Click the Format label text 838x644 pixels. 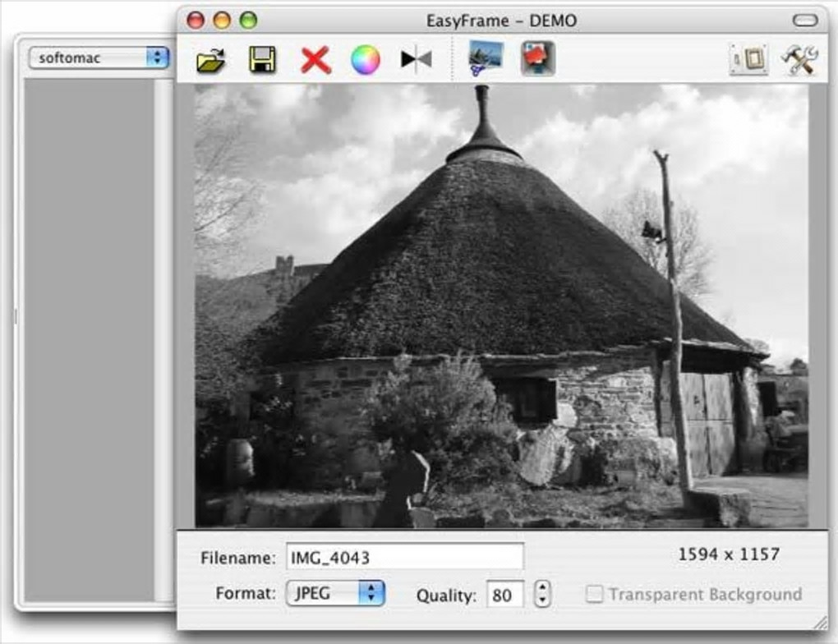click(246, 593)
